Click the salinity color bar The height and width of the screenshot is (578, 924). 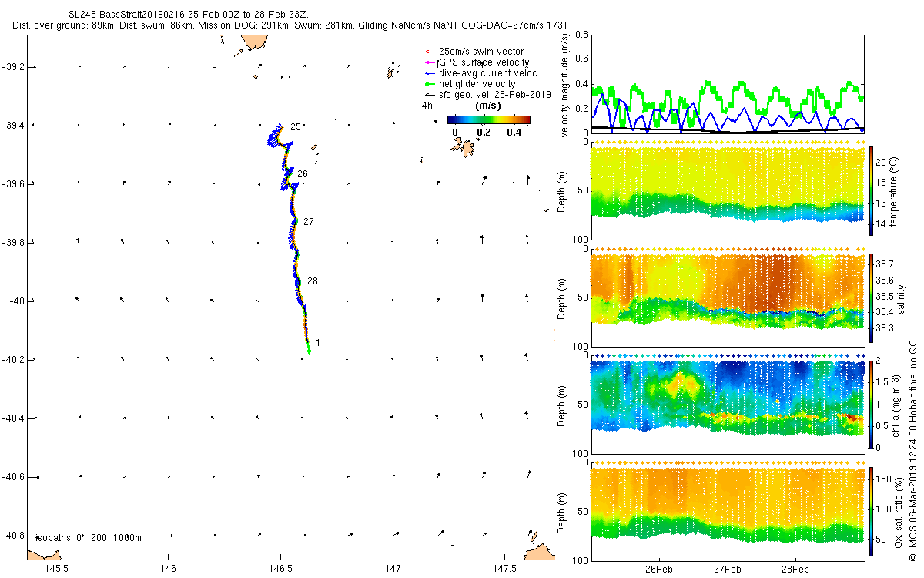tap(872, 297)
